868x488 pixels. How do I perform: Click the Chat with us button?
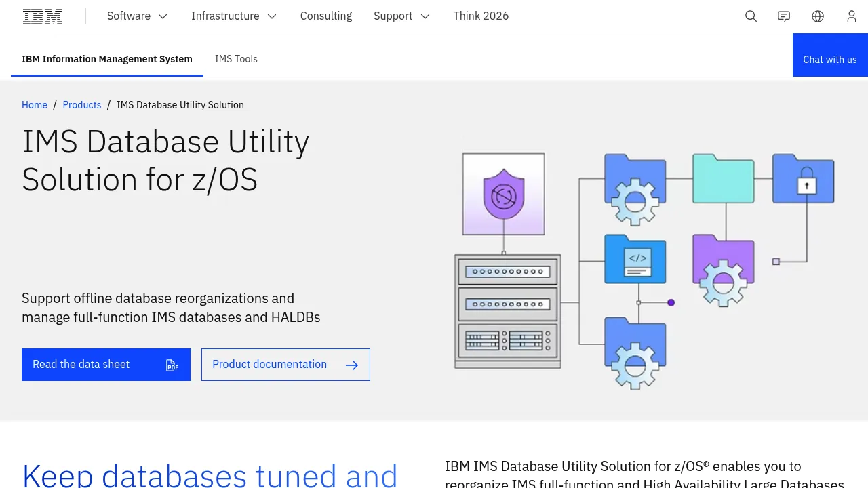830,55
